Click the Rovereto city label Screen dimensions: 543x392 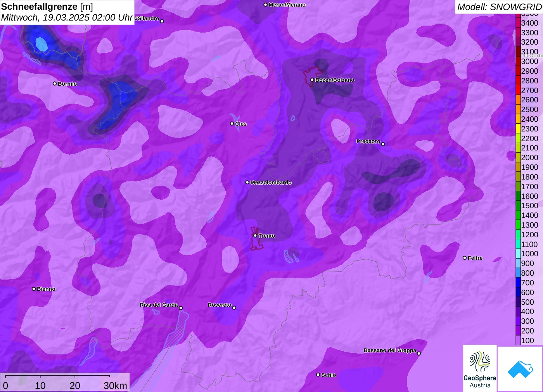220,305
